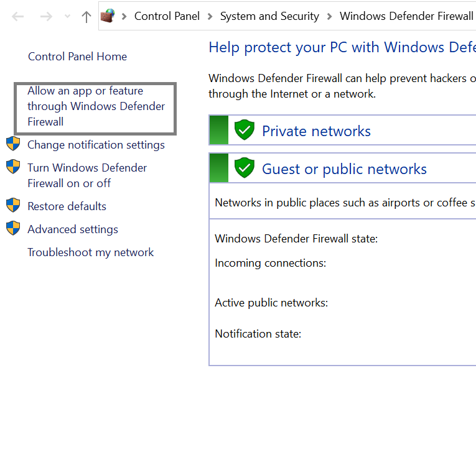Click shield icon next to Restore defaults
The width and height of the screenshot is (476, 465).
(x=13, y=205)
